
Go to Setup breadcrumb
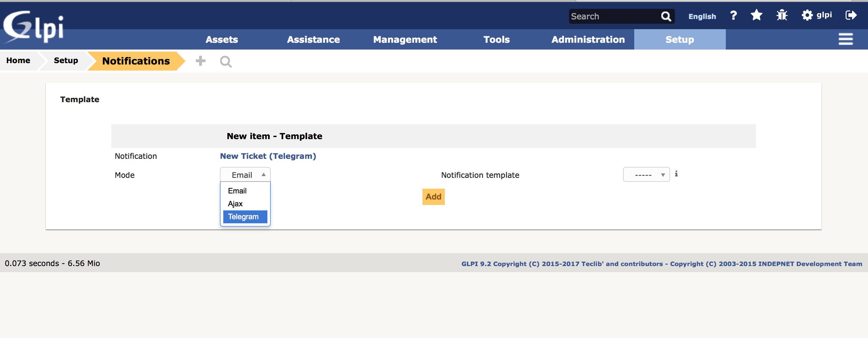click(x=66, y=60)
